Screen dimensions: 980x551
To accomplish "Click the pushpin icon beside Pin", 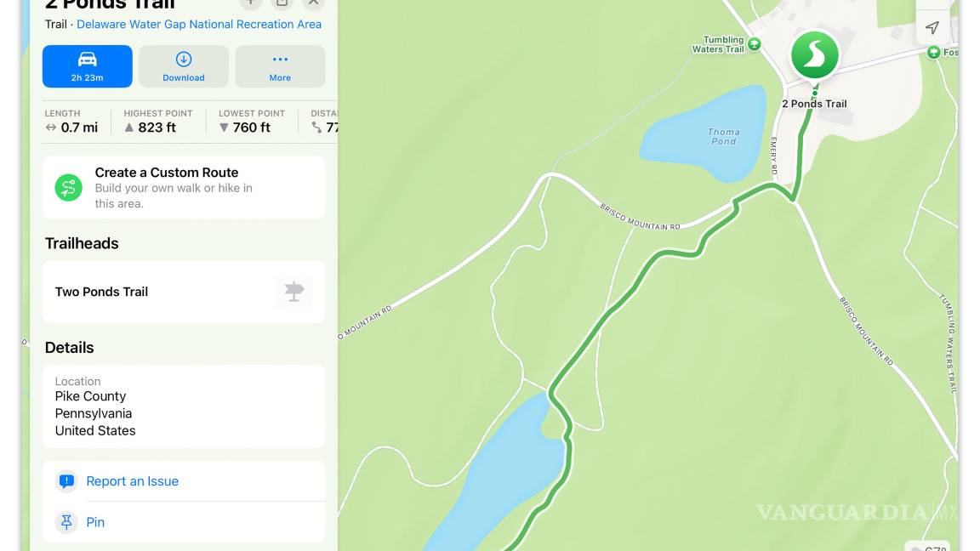I will tap(66, 521).
